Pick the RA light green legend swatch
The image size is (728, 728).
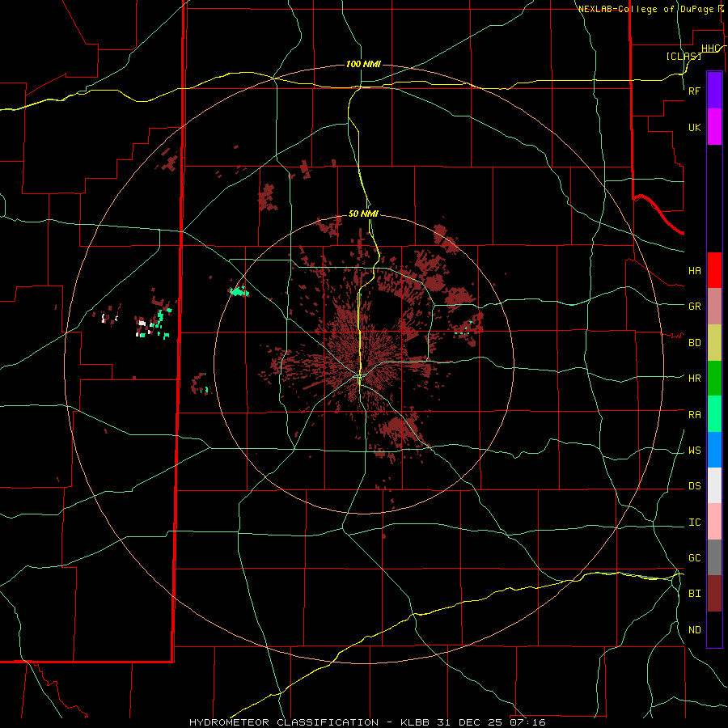point(714,414)
